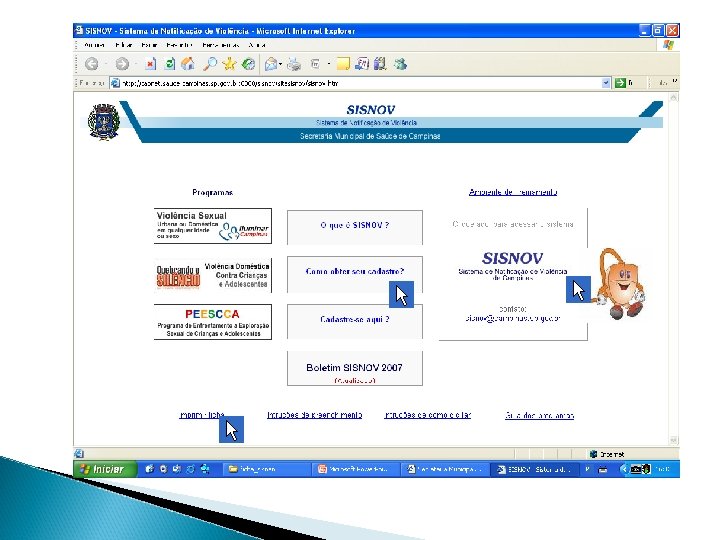Viewport: 720px width, 540px height.
Task: Open the first (Arquivo) menu in the menu bar
Action: click(95, 45)
